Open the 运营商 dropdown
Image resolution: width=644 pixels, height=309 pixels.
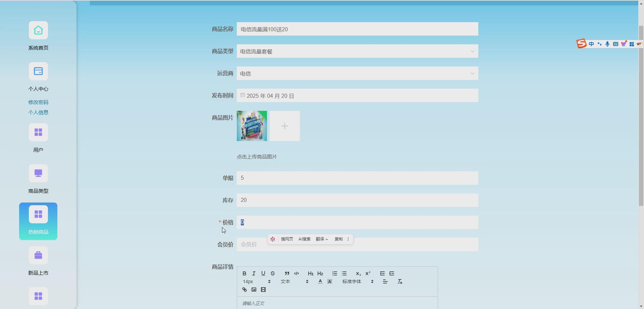[x=358, y=73]
